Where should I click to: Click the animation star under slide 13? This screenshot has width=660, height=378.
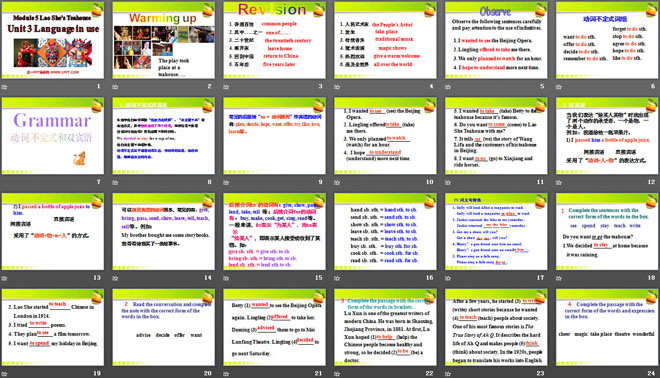click(x=4, y=278)
